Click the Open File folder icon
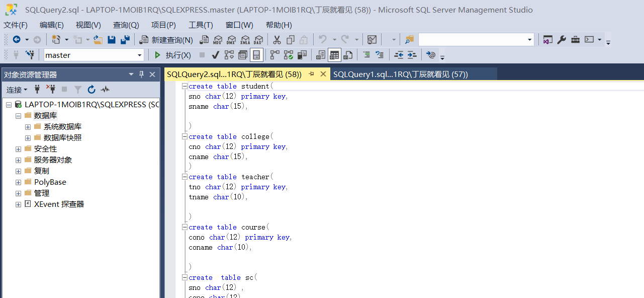The height and width of the screenshot is (298, 644). (x=98, y=40)
